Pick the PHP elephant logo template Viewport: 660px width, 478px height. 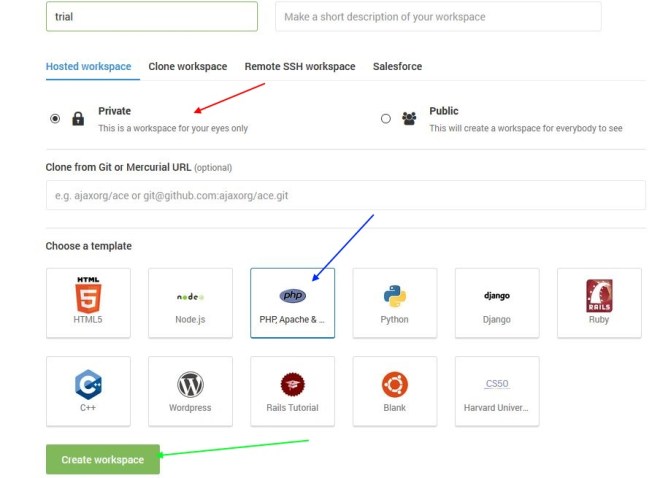[293, 295]
